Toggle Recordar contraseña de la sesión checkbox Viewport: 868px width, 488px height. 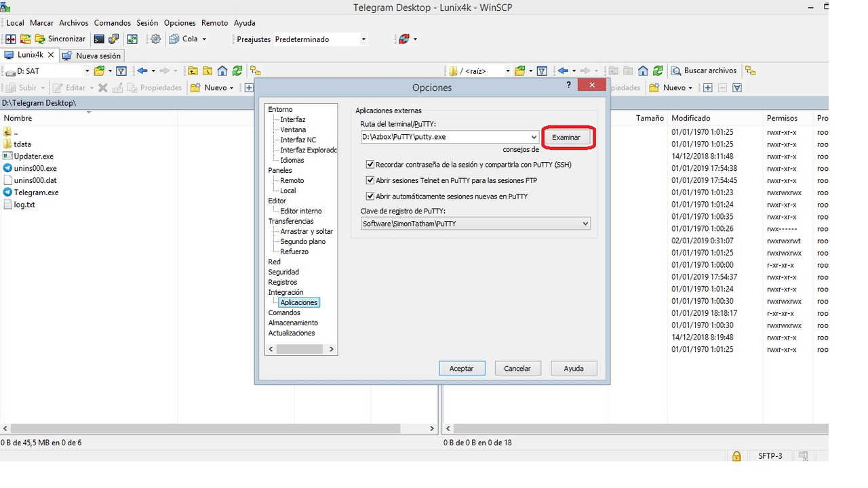coord(370,164)
